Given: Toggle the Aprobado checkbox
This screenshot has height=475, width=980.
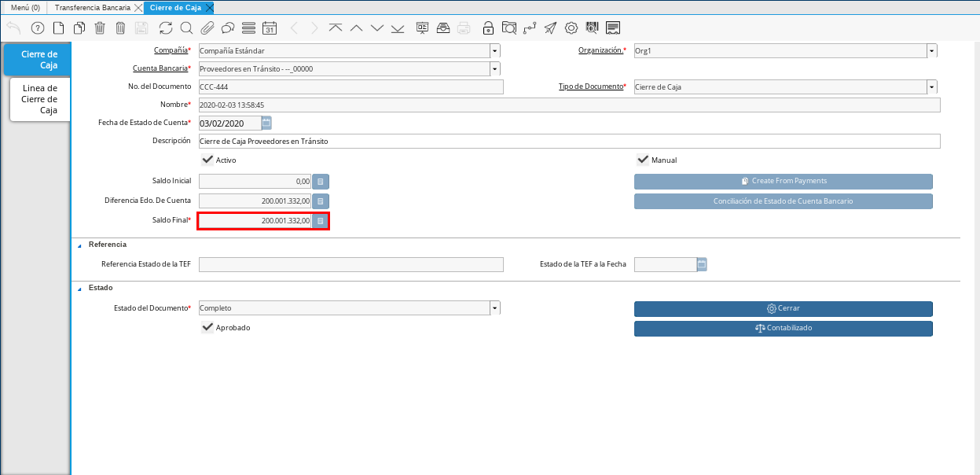Looking at the screenshot, I should coord(208,327).
